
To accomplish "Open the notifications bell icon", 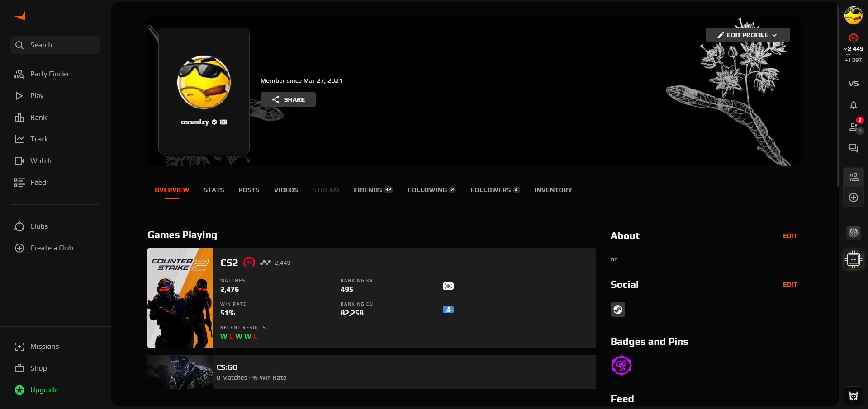I will [853, 105].
